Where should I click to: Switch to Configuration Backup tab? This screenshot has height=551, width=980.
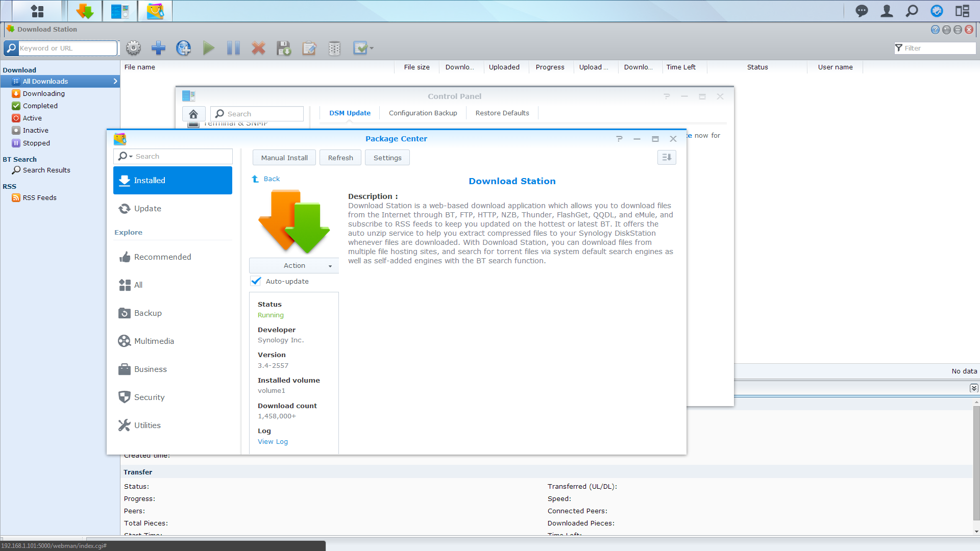423,113
